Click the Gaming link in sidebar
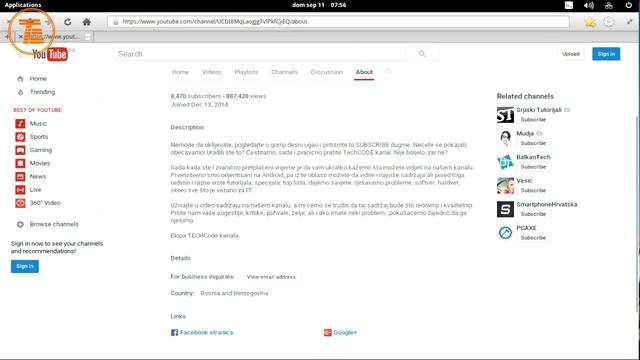The width and height of the screenshot is (640, 360). tap(40, 150)
